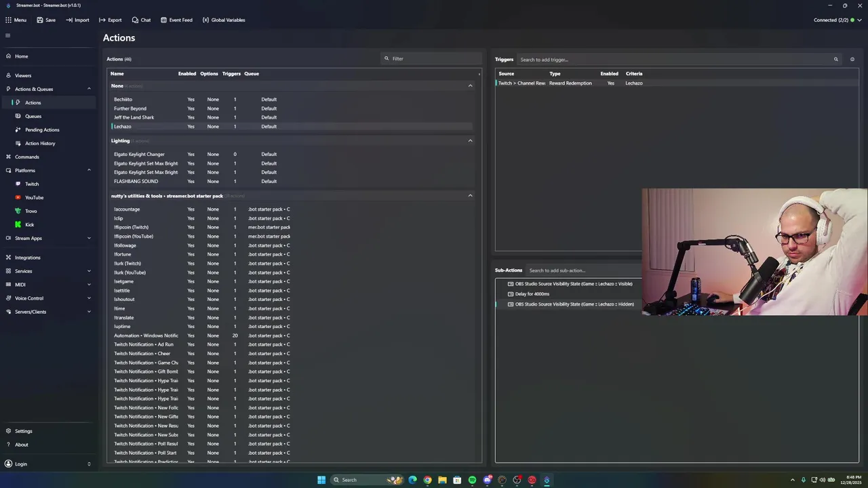
Task: Collapse the Lighting action group
Action: point(470,141)
